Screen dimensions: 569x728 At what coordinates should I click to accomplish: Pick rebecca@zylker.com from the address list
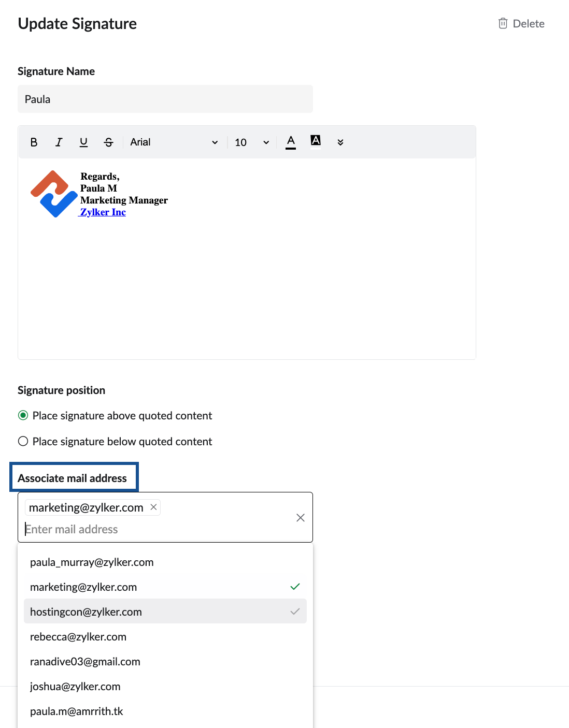[x=78, y=637]
